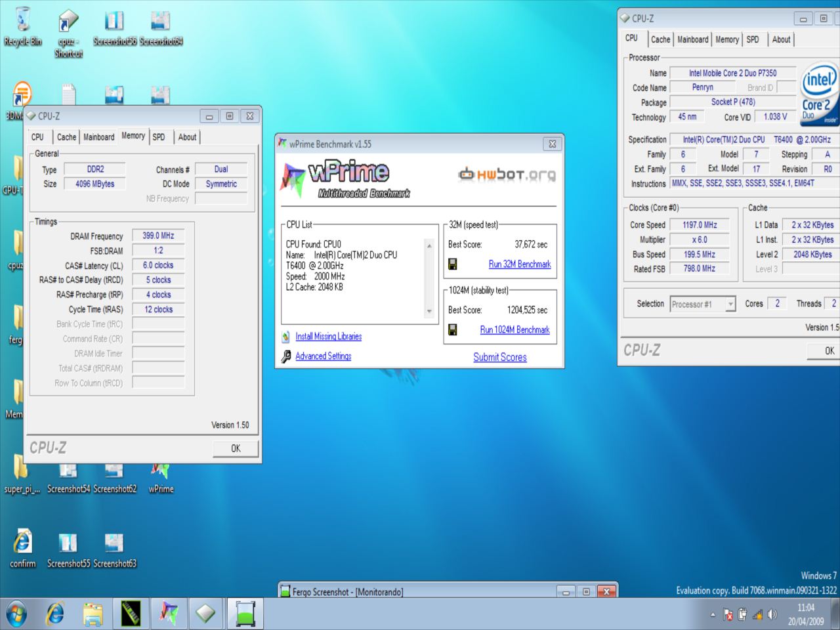Screen dimensions: 840x630
Task: Run 32M Benchmark in wPrime
Action: tap(520, 264)
